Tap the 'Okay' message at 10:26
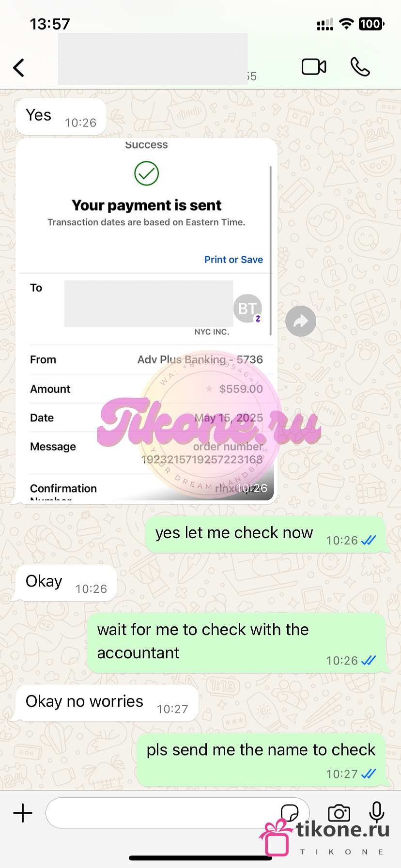Image resolution: width=401 pixels, height=868 pixels. tap(66, 583)
